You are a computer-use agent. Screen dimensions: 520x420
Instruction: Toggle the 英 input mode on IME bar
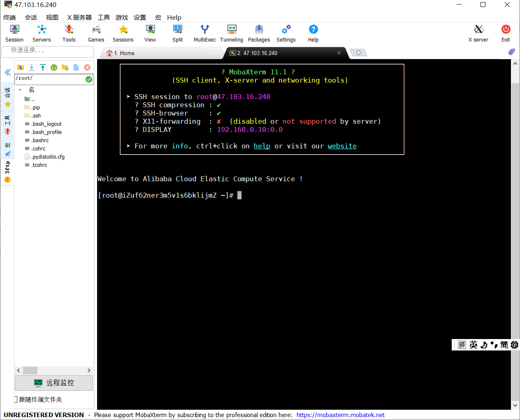[x=474, y=345]
